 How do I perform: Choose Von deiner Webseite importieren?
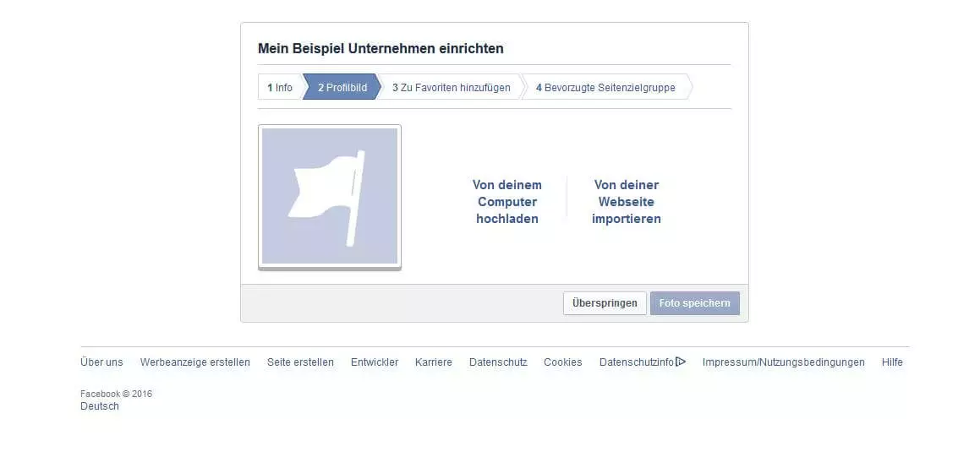[x=627, y=202]
